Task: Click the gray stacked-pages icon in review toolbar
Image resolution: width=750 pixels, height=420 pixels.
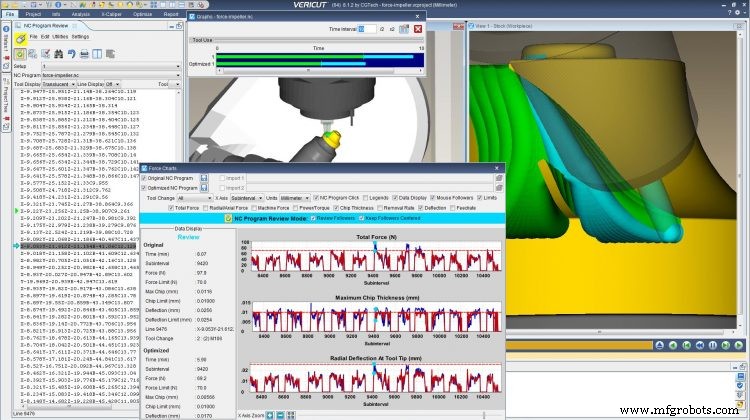Action: point(110,54)
